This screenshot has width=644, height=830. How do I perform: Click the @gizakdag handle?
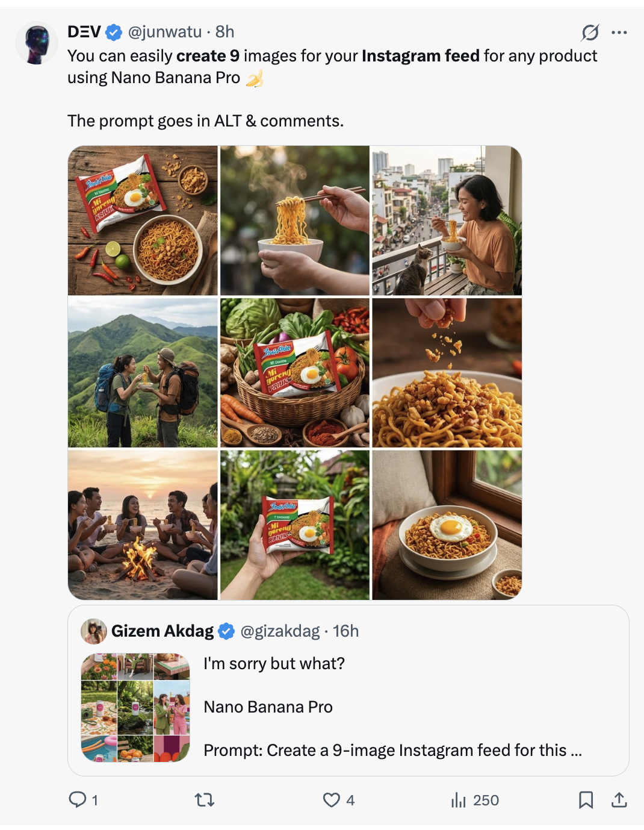(x=280, y=631)
